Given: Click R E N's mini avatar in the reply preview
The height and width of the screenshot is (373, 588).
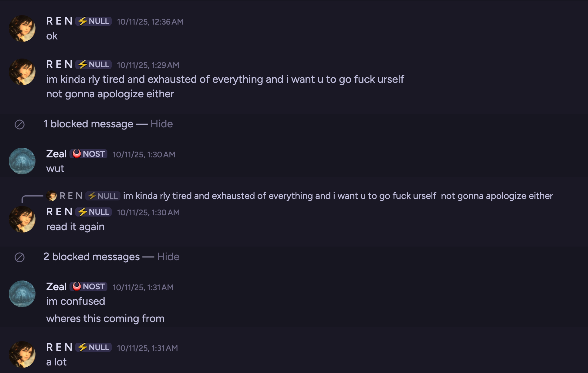Looking at the screenshot, I should (x=51, y=196).
